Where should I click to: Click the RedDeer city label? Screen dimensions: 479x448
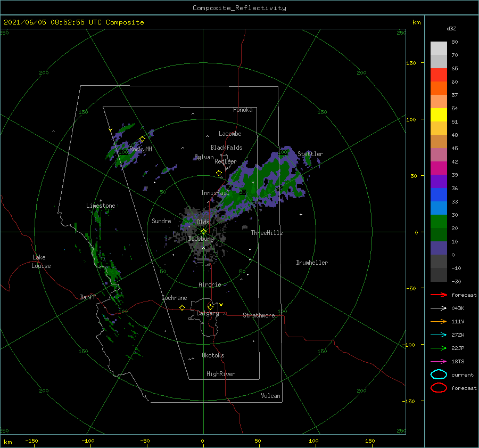[226, 161]
